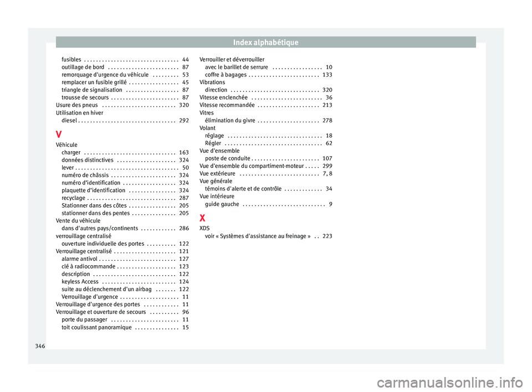
Task: Open 'Verrouillage centralisé' page 121 entry
Action: pyautogui.click(x=122, y=251)
